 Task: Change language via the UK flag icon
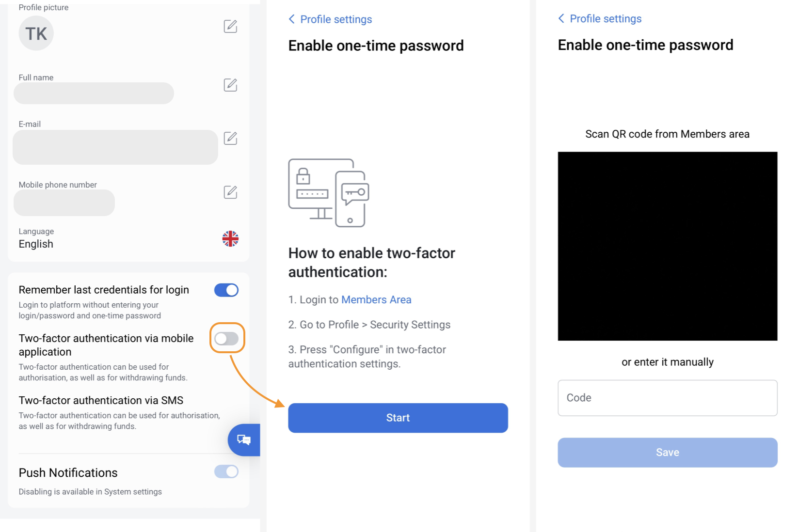[230, 238]
